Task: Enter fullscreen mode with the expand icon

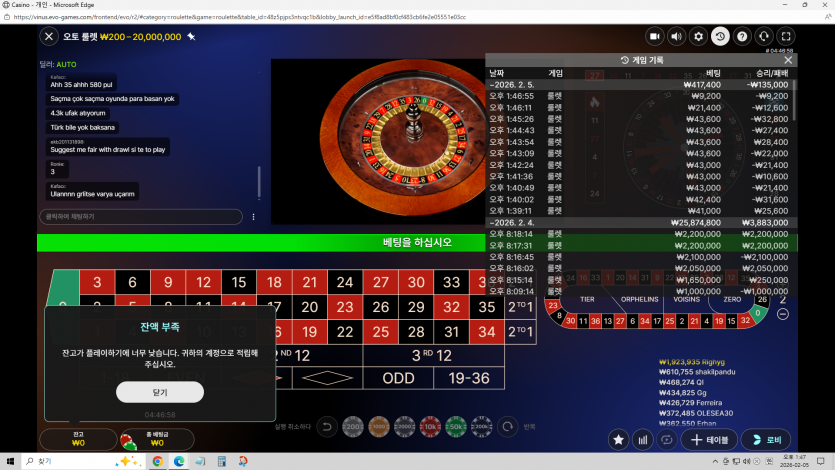Action: coord(785,36)
